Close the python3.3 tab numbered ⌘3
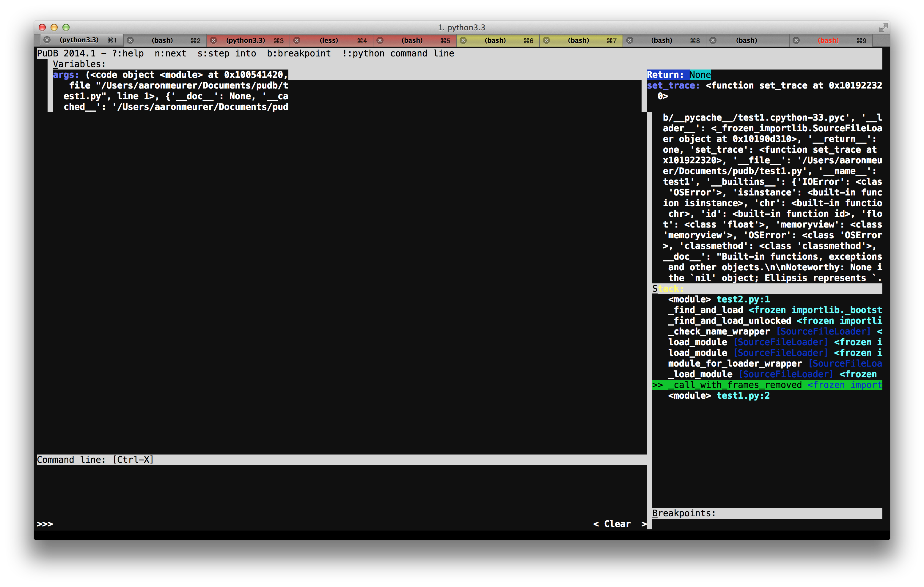 214,40
